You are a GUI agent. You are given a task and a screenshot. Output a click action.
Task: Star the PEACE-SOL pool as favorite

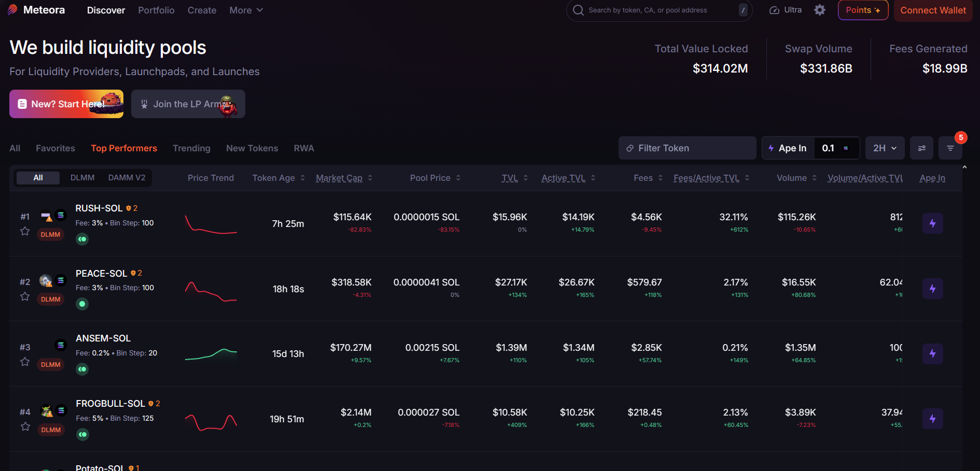pyautogui.click(x=25, y=296)
